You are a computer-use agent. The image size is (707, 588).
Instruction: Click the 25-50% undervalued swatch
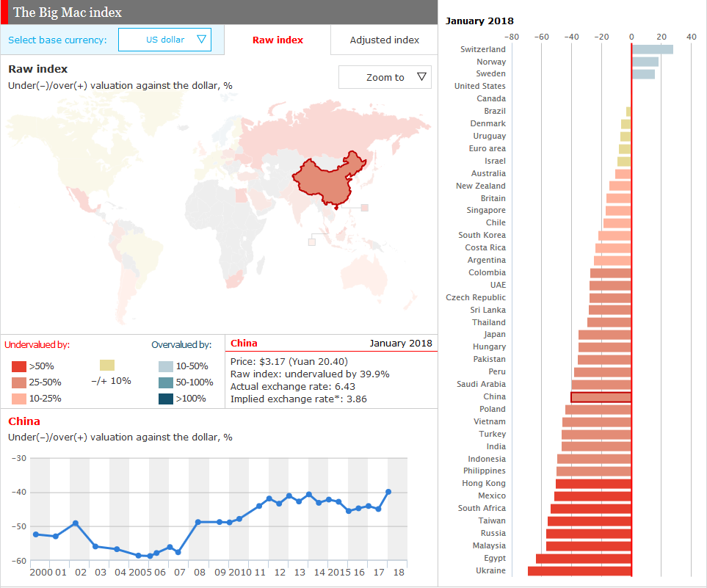(19, 382)
